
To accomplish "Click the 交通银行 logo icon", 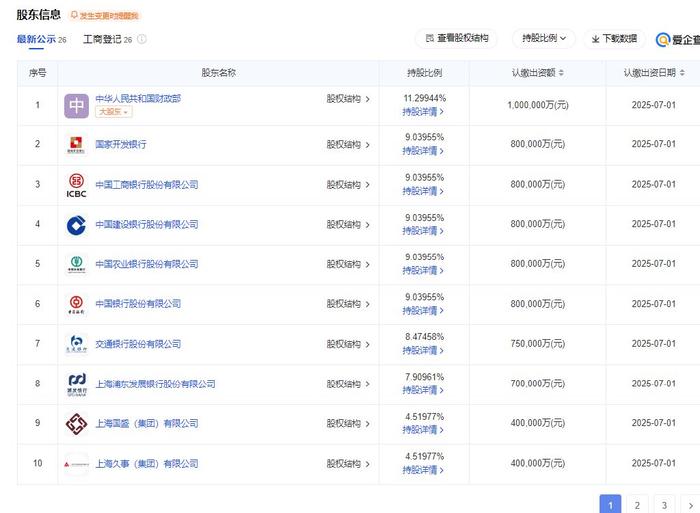I will click(76, 344).
